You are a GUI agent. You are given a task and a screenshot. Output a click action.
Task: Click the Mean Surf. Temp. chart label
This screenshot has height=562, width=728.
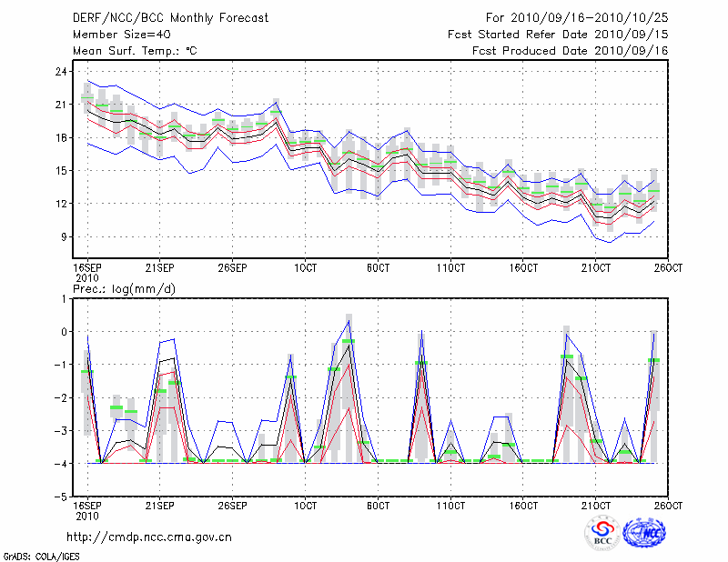click(x=135, y=51)
